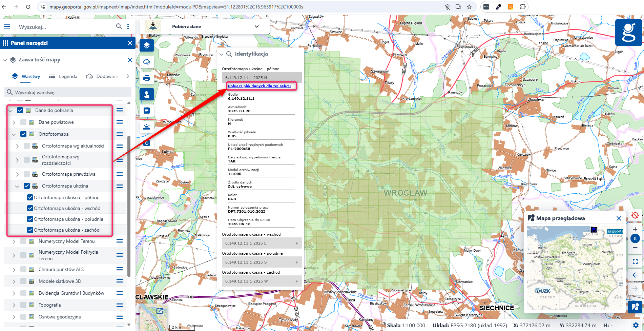Open browser Extensions puzzle icon
The image size is (644, 331).
[x=523, y=7]
